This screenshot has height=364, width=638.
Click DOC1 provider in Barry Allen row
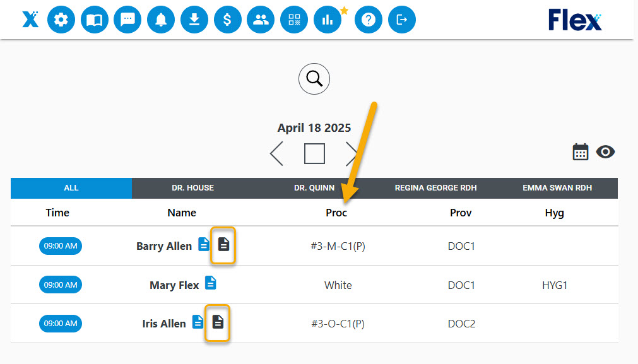461,246
